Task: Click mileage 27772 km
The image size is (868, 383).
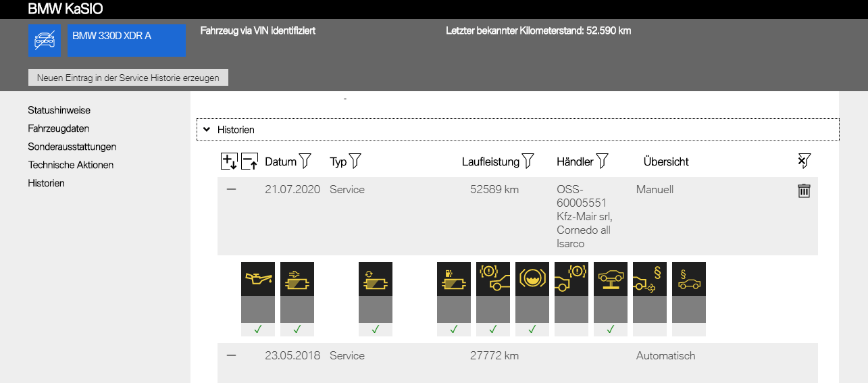Action: [494, 356]
